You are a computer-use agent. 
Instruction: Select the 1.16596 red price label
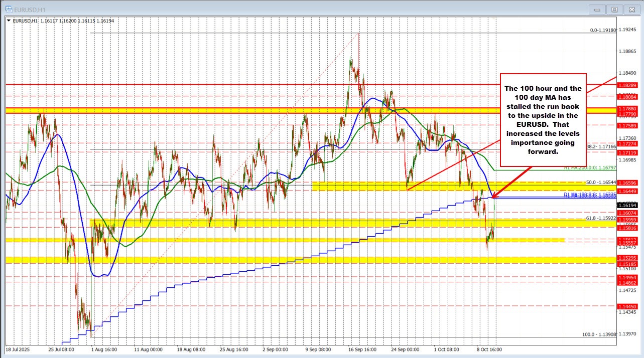[627, 183]
